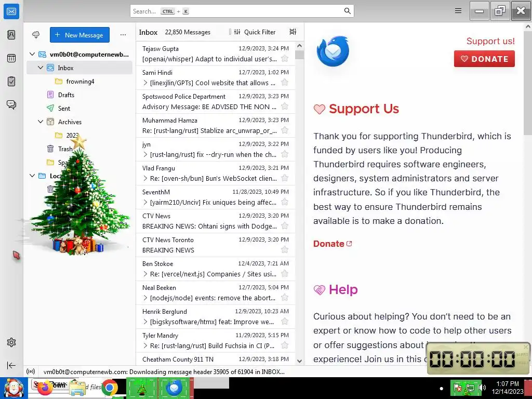532x399 pixels.
Task: Open Firefox from the taskbar
Action: [x=45, y=388]
